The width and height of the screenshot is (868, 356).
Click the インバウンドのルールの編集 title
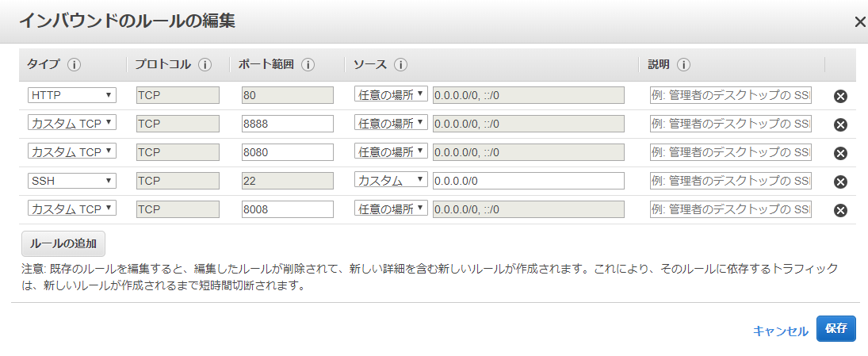[x=127, y=21]
